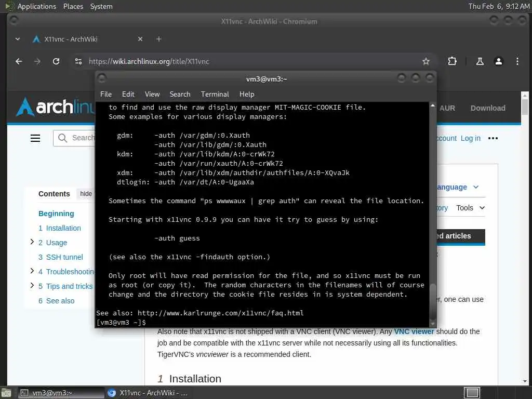The image size is (532, 399).
Task: Open the terminal View menu
Action: tap(152, 95)
